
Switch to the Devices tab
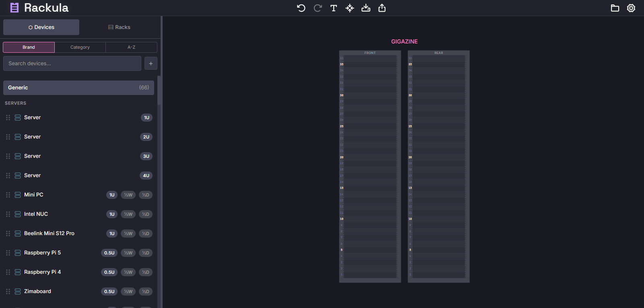(x=41, y=27)
